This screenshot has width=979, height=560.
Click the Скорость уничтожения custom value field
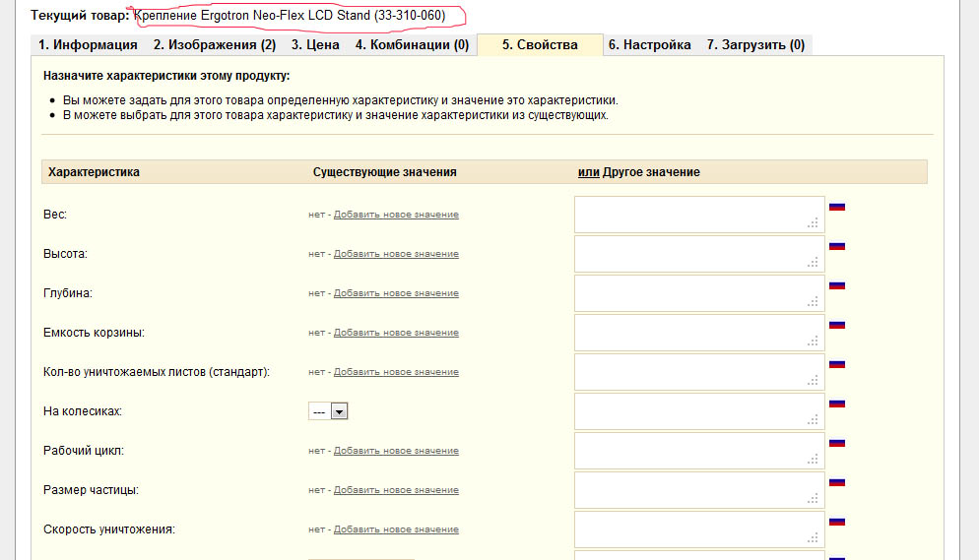click(699, 529)
